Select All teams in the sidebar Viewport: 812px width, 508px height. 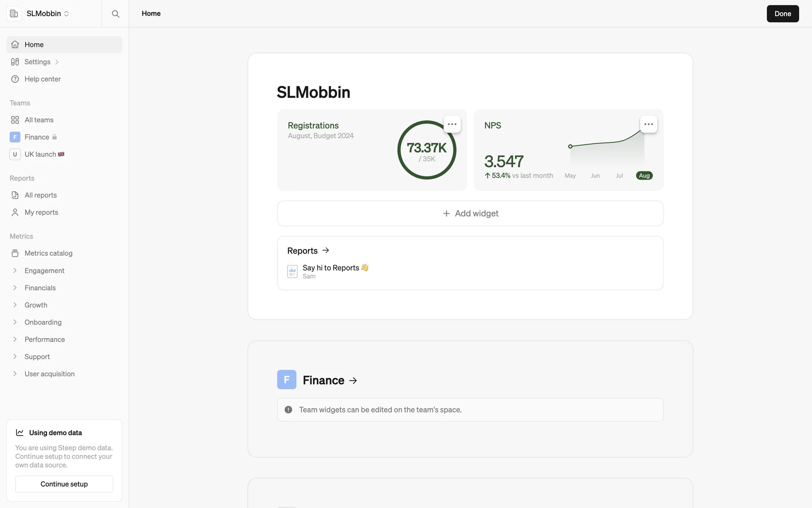coord(39,120)
